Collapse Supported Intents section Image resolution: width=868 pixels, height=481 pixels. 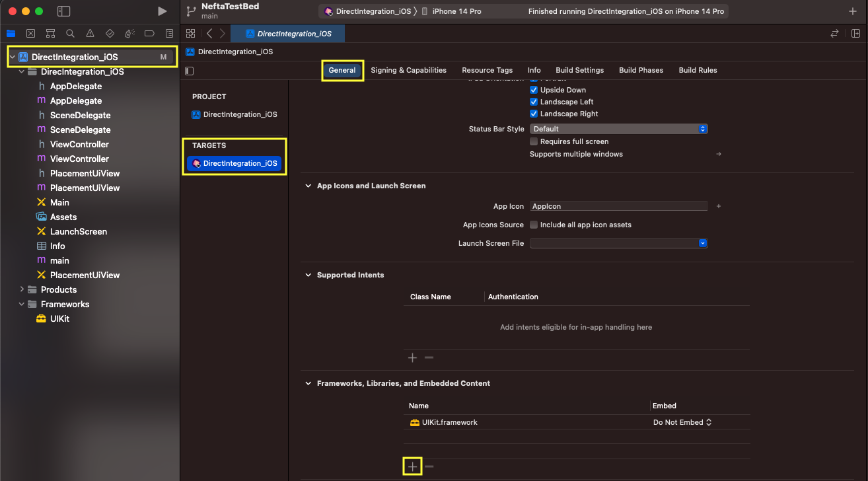(x=308, y=275)
